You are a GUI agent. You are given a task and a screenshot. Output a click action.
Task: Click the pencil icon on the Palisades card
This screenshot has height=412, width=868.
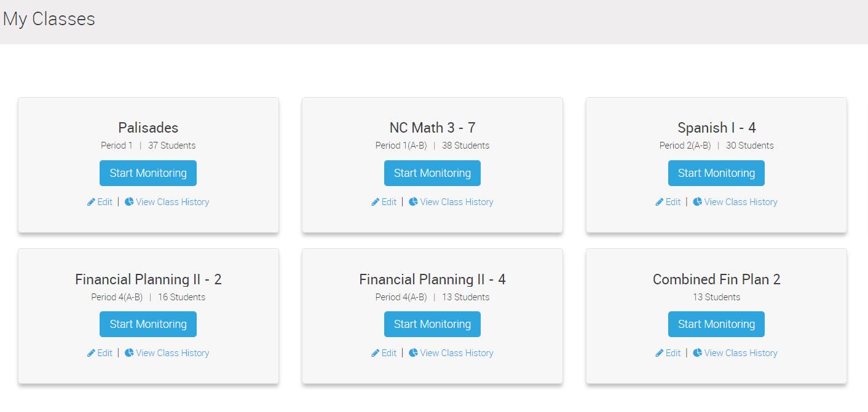click(x=91, y=202)
